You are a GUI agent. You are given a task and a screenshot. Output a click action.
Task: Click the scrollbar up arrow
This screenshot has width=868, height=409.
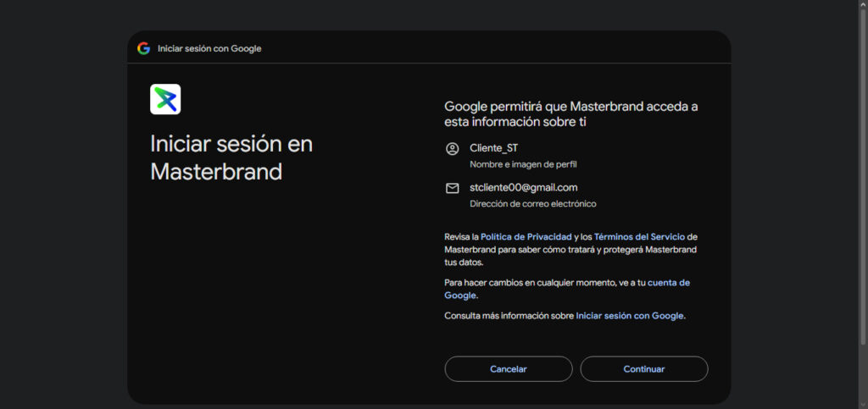pyautogui.click(x=862, y=5)
